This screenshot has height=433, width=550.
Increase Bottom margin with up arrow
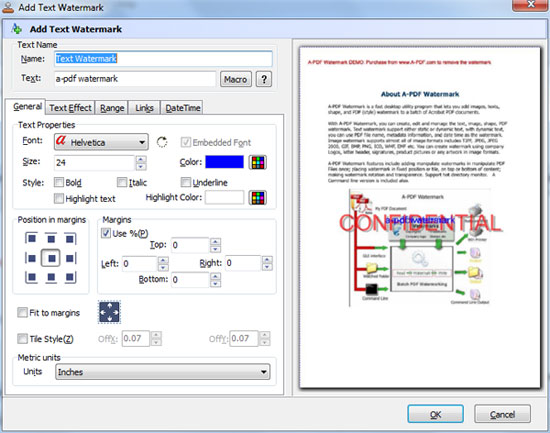[215, 276]
